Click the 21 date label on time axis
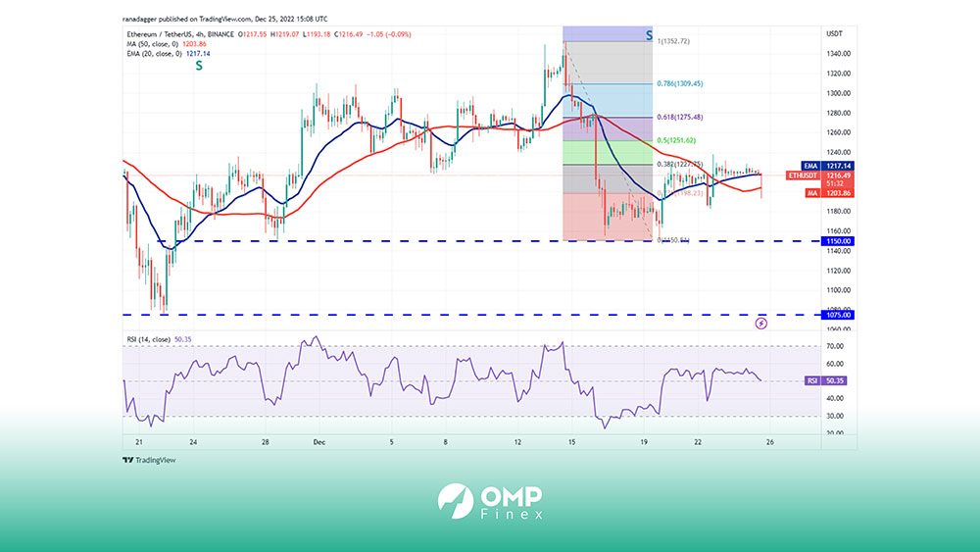Screen dimensions: 980x552 [x=139, y=442]
